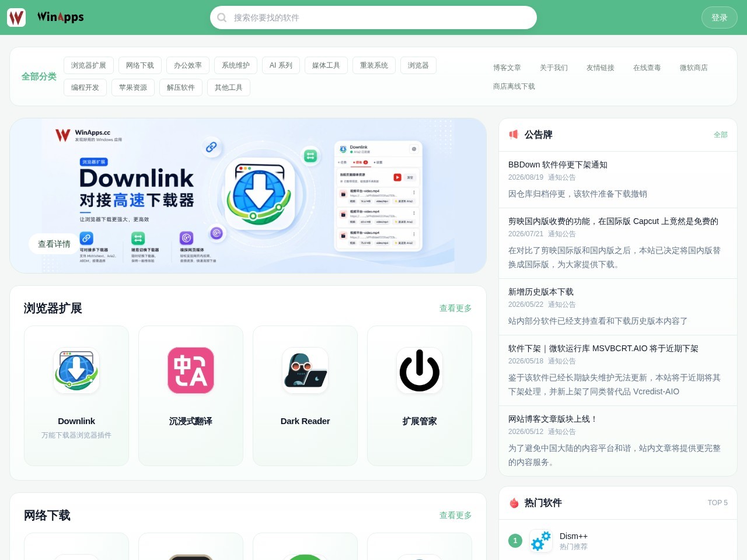Image resolution: width=747 pixels, height=560 pixels.
Task: Click 查看更多 in 浏览器扩展 section
Action: (456, 308)
